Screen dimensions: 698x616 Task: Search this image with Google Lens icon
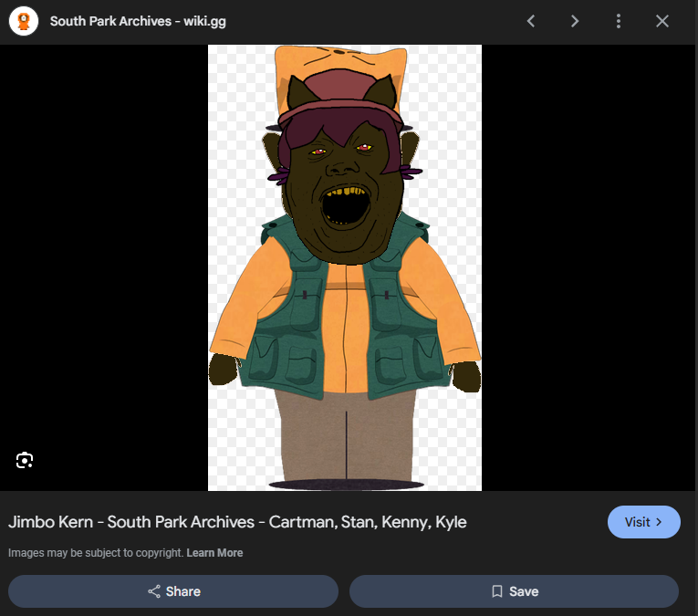point(25,460)
